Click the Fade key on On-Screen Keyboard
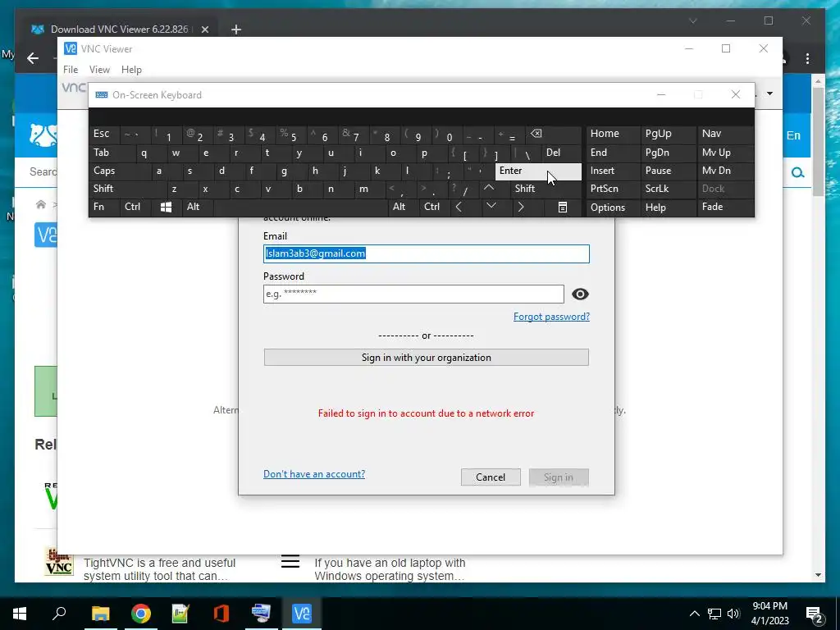840x630 pixels. click(725, 207)
